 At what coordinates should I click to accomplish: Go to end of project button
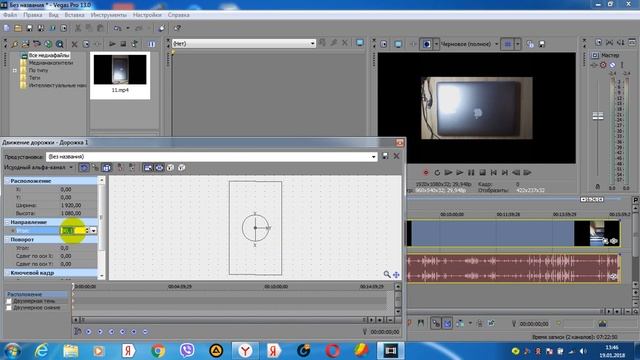point(505,173)
